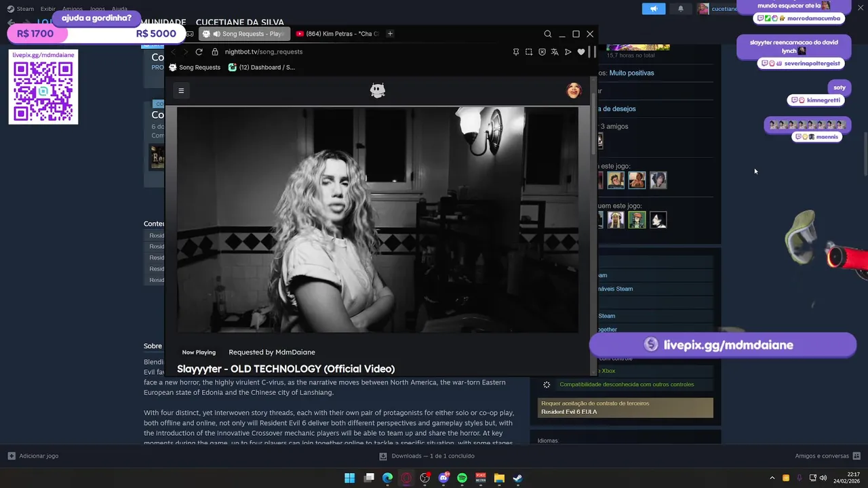Open the game controller icon in tab bar
This screenshot has width=868, height=488.
(190, 34)
